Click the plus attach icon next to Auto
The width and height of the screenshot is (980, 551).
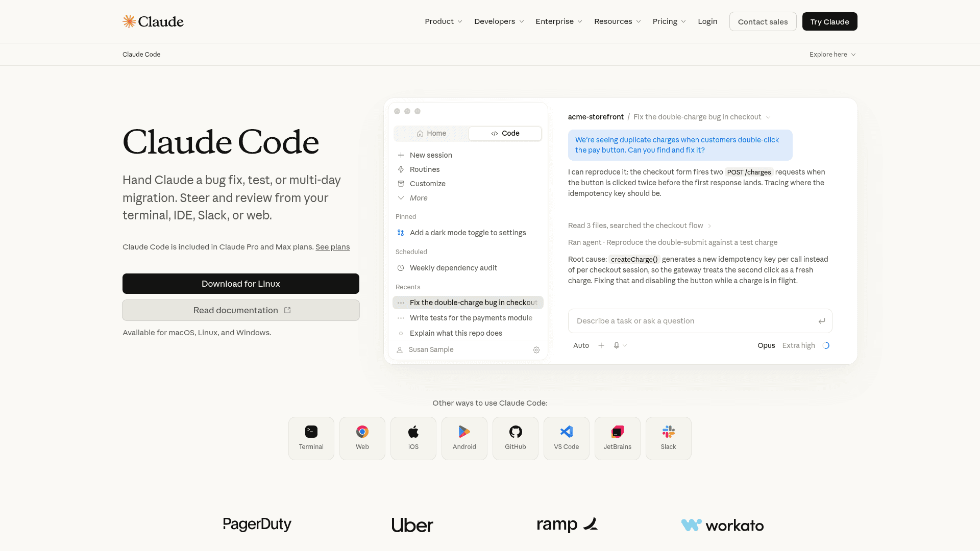point(601,345)
